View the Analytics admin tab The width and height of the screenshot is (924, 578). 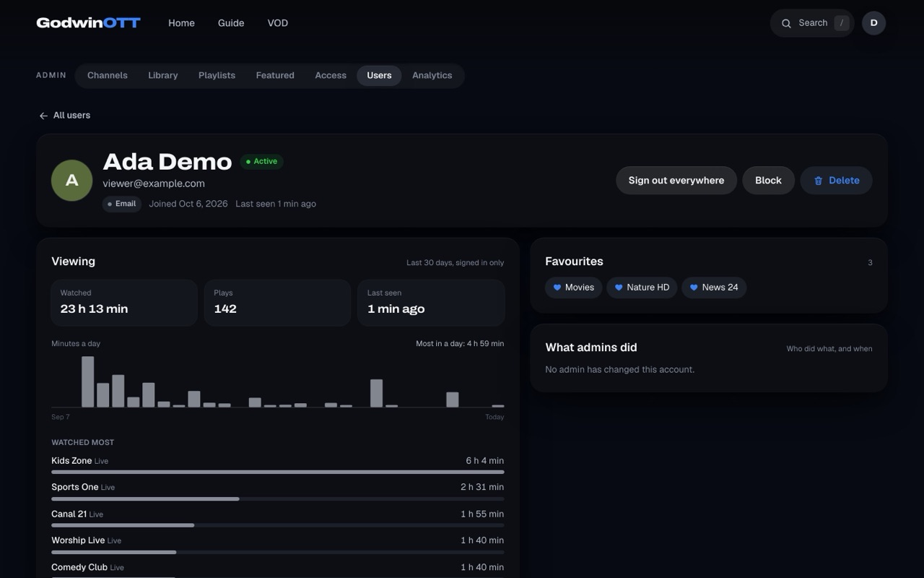(432, 75)
